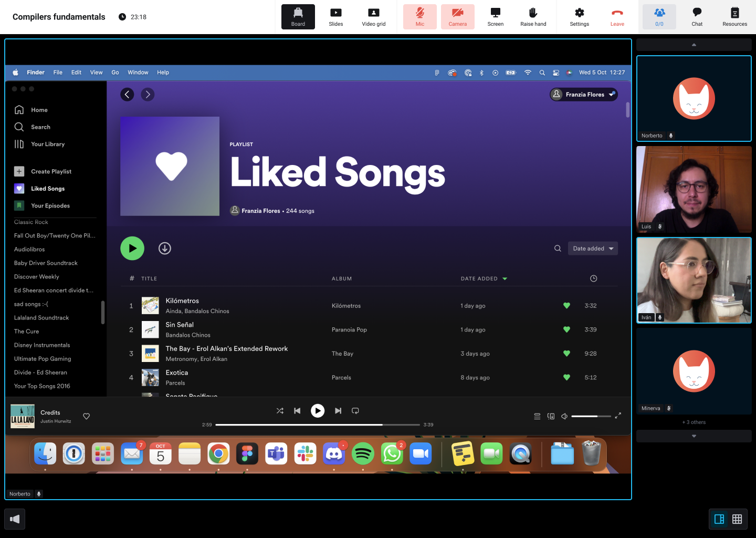Unlike the song Exotica
The width and height of the screenshot is (756, 538).
[x=566, y=377]
